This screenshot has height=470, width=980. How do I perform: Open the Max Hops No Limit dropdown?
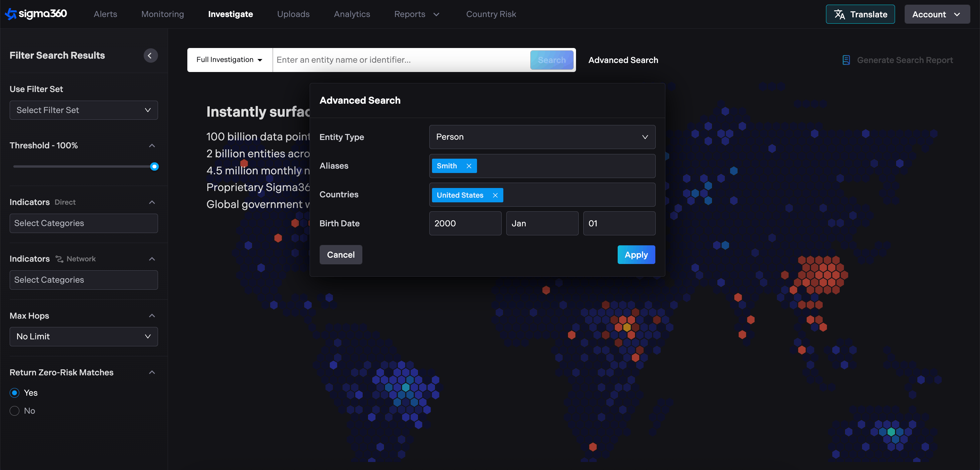tap(83, 336)
